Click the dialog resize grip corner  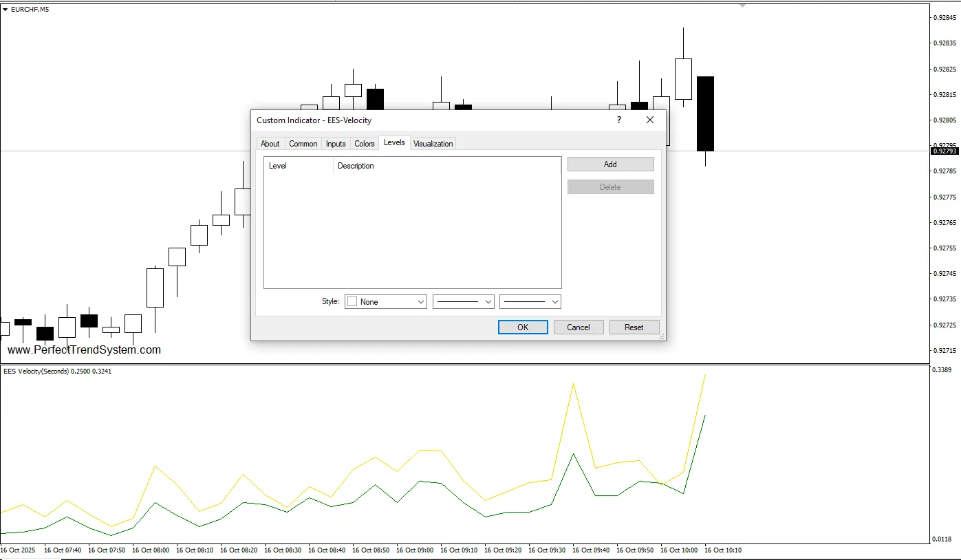pos(662,337)
